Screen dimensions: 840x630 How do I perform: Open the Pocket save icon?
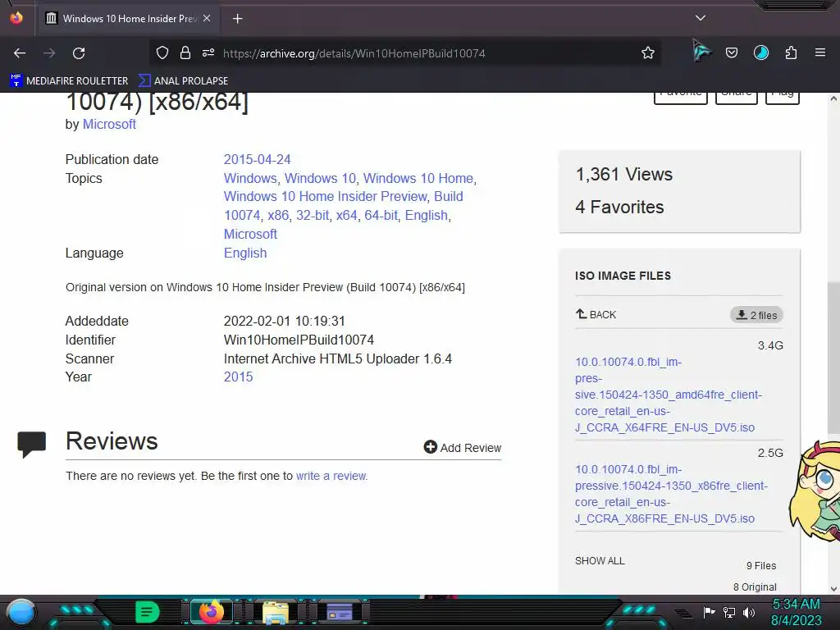(731, 52)
